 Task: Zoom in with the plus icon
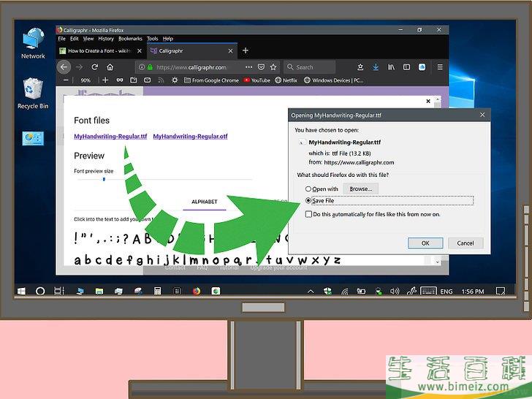(105, 80)
